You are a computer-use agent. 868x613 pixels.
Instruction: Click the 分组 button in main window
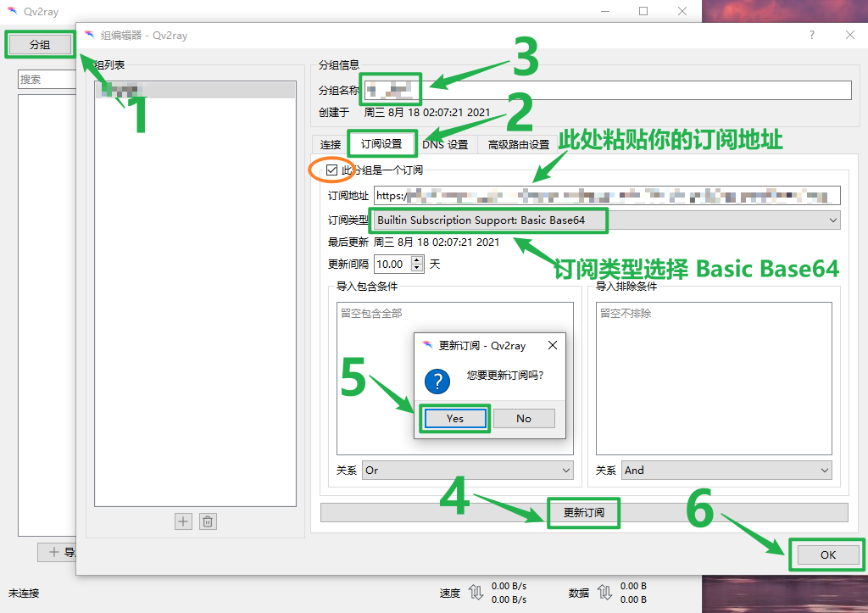pos(40,44)
